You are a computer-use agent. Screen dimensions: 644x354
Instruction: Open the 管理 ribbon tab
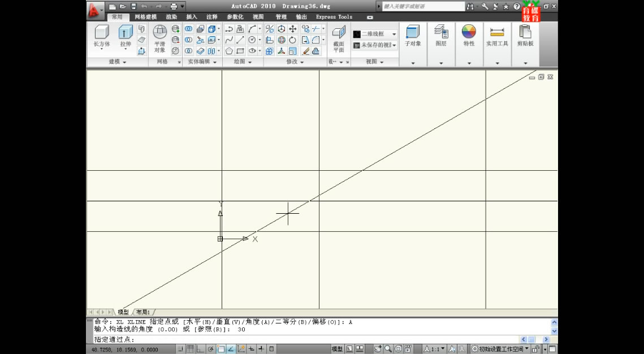coord(281,17)
